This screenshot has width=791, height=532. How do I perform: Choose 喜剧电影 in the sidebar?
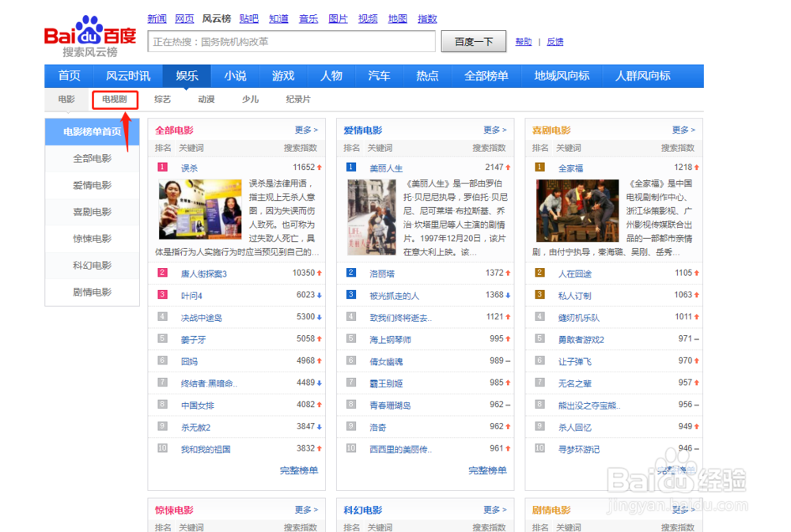point(93,212)
